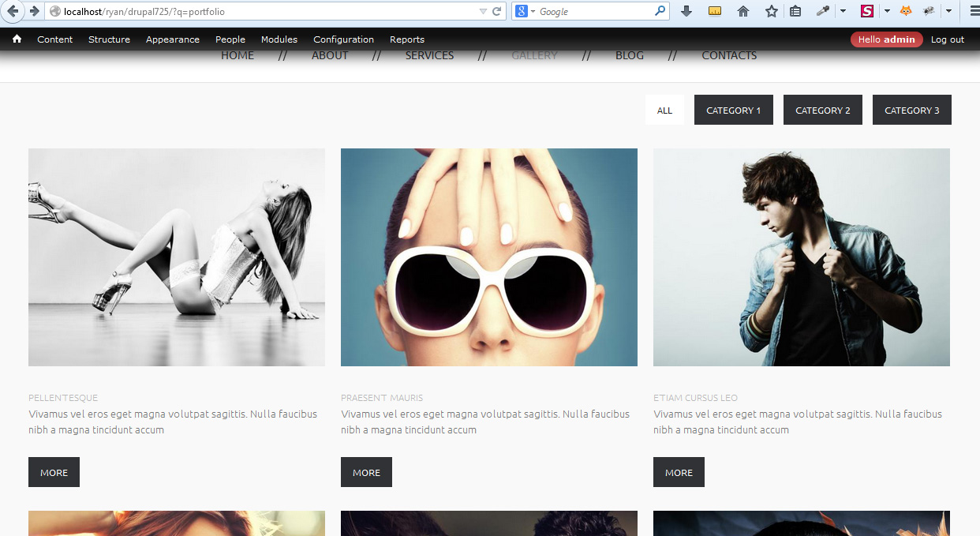Screen dimensions: 980x536
Task: Filter the portfolio by CATEGORY 3
Action: [912, 110]
